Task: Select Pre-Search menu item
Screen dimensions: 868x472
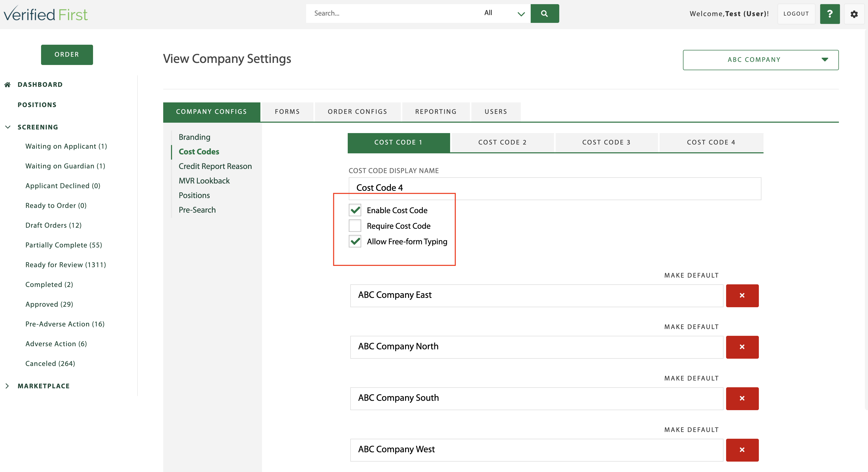Action: [197, 209]
